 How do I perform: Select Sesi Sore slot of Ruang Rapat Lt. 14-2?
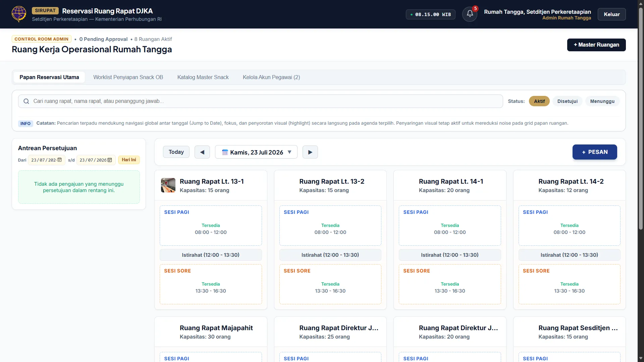pos(570,284)
